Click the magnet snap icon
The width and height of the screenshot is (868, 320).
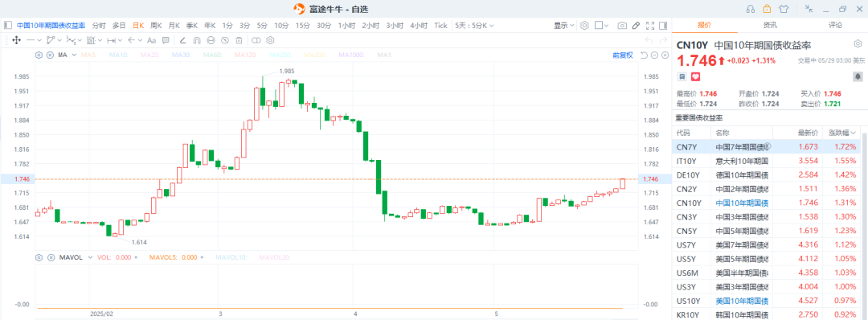coord(197,40)
